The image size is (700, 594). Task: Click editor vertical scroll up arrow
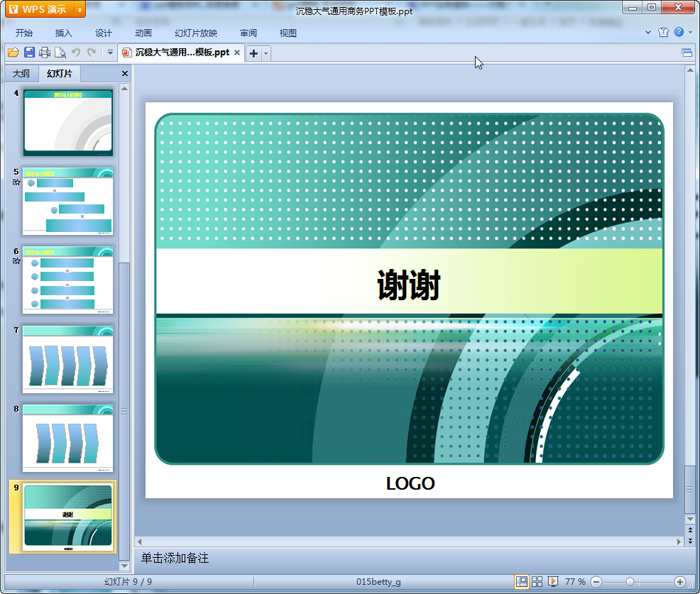pos(690,70)
